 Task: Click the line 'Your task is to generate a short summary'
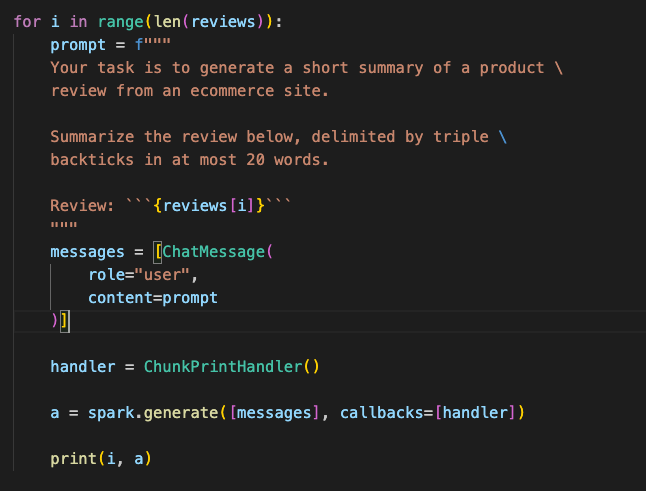coord(306,68)
